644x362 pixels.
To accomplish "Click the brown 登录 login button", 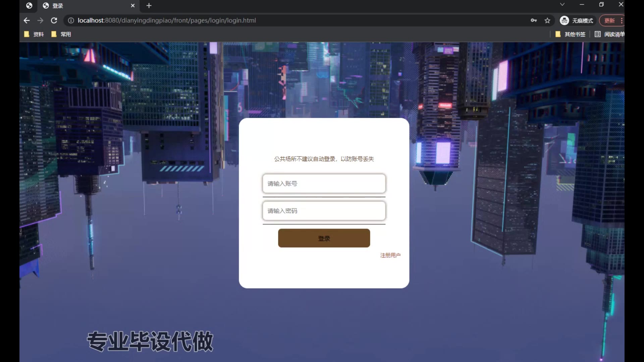I will coord(324,238).
